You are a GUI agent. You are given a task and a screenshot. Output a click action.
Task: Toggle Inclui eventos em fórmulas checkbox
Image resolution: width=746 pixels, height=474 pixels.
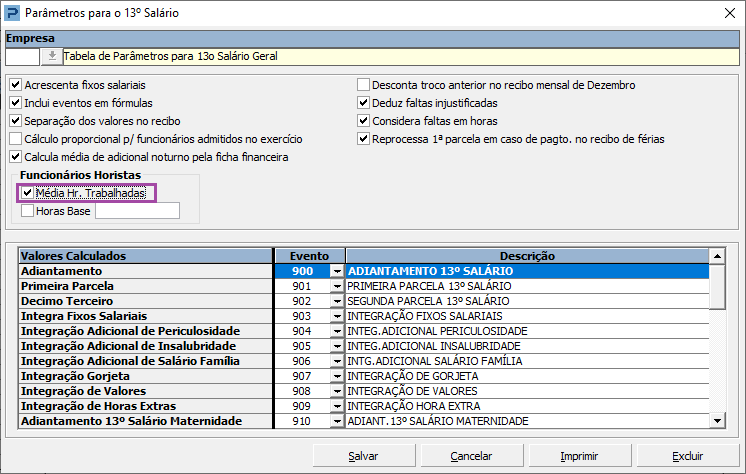16,103
